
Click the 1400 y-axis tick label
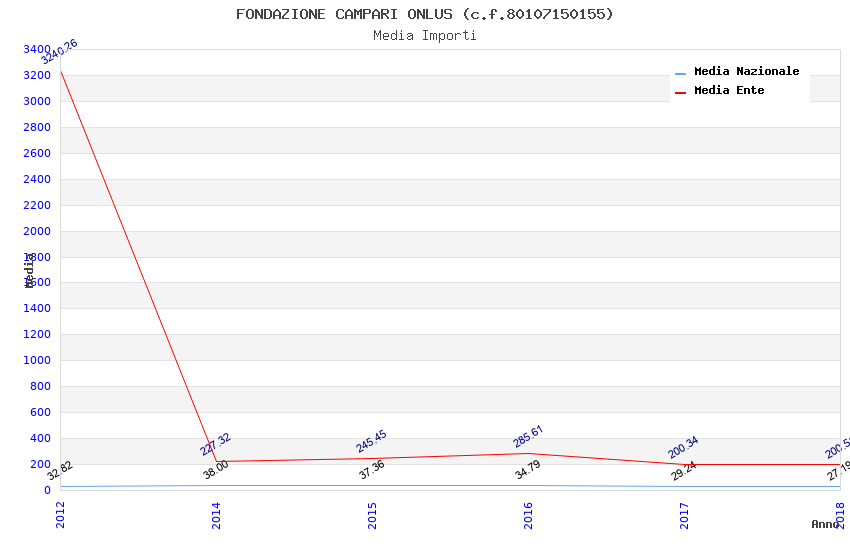[37, 308]
